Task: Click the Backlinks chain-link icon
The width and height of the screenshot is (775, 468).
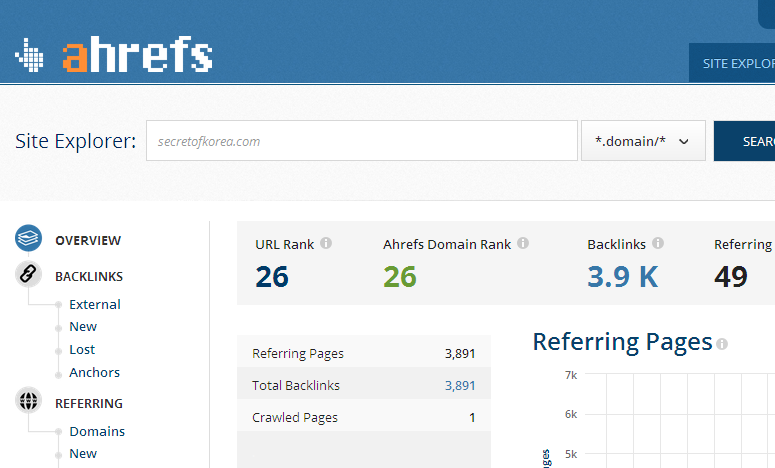Action: pyautogui.click(x=28, y=274)
